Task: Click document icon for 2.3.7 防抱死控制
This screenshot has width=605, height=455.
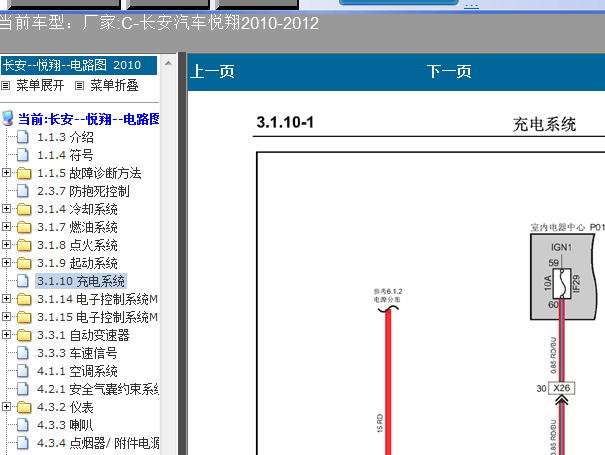Action: coord(23,191)
